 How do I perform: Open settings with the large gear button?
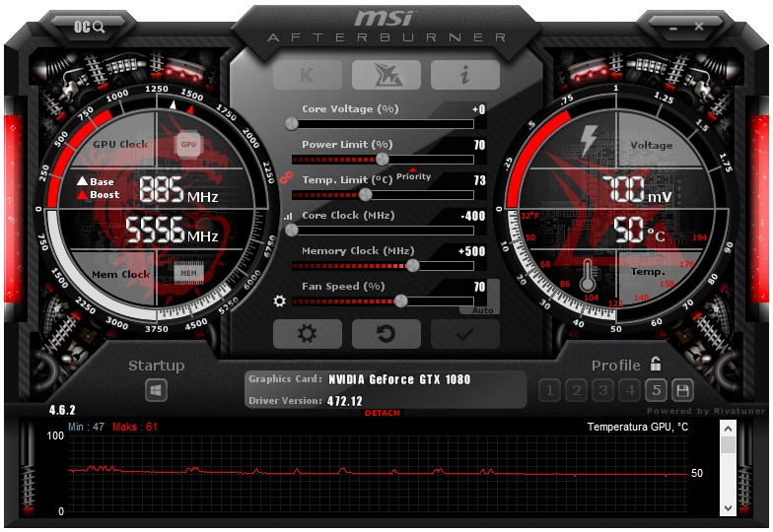click(308, 334)
